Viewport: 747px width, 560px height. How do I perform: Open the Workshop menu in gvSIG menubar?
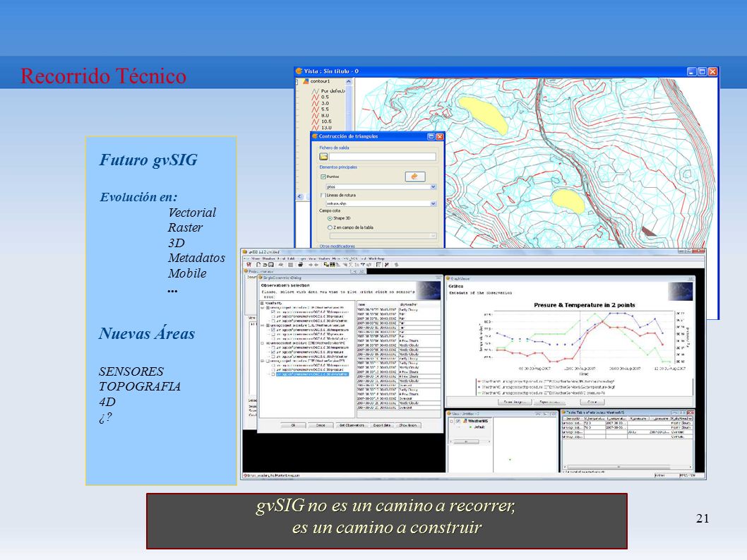pos(376,258)
